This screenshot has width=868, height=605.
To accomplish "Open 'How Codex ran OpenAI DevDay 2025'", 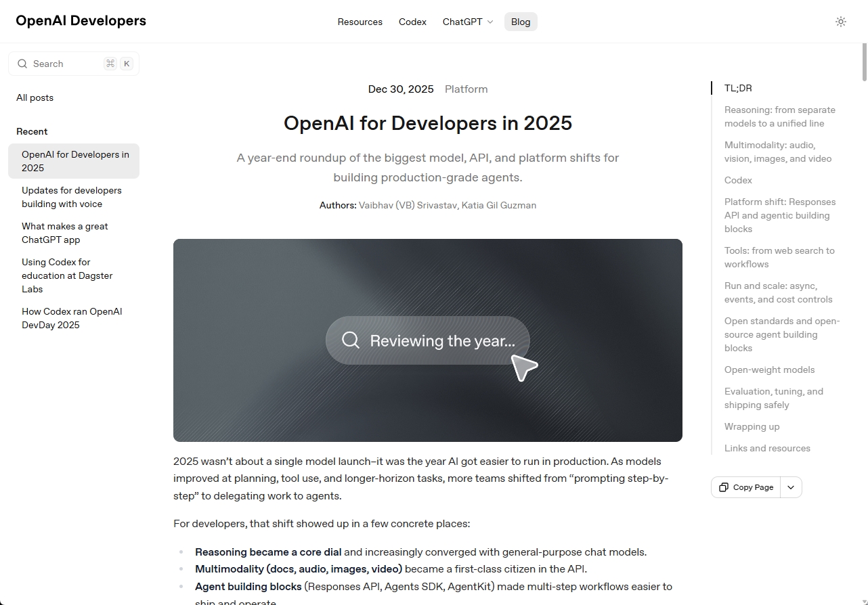I will [x=74, y=318].
